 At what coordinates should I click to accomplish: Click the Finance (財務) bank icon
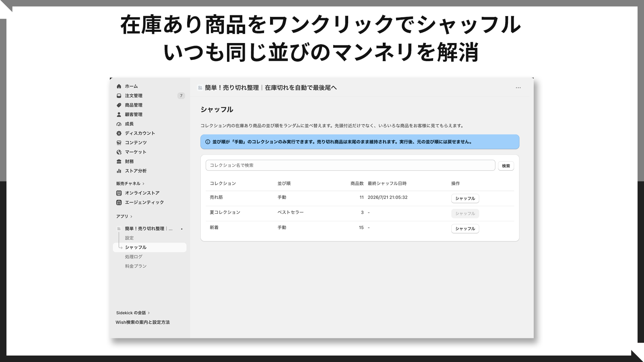click(x=119, y=161)
